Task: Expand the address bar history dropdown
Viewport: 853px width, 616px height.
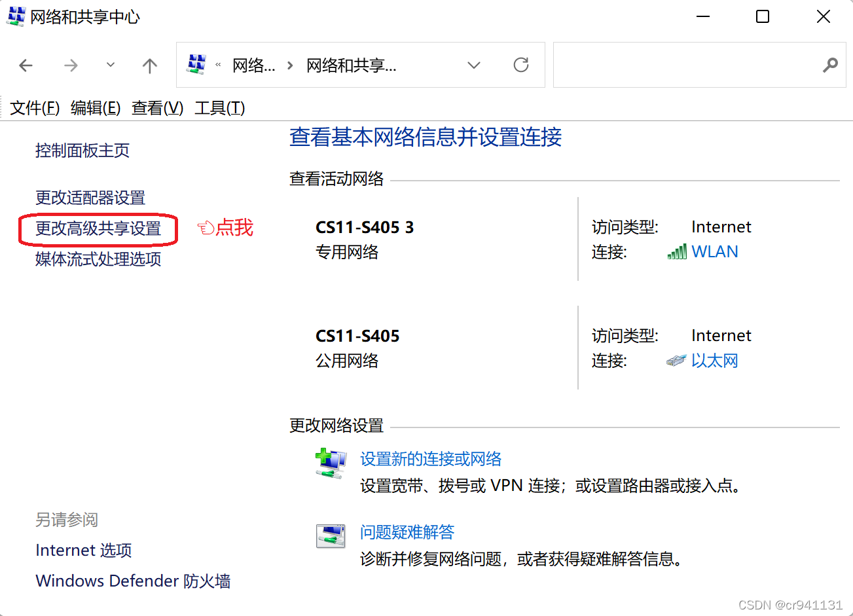Action: tap(474, 65)
